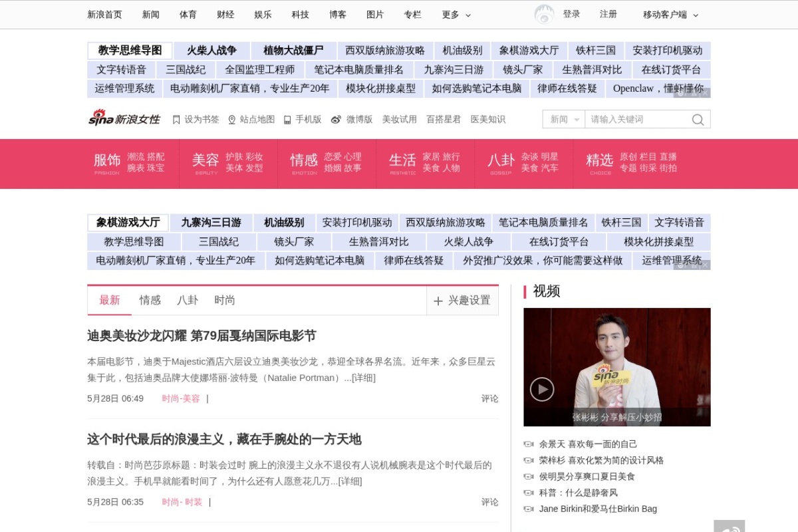Select the 时尚 feed tab

(x=225, y=301)
